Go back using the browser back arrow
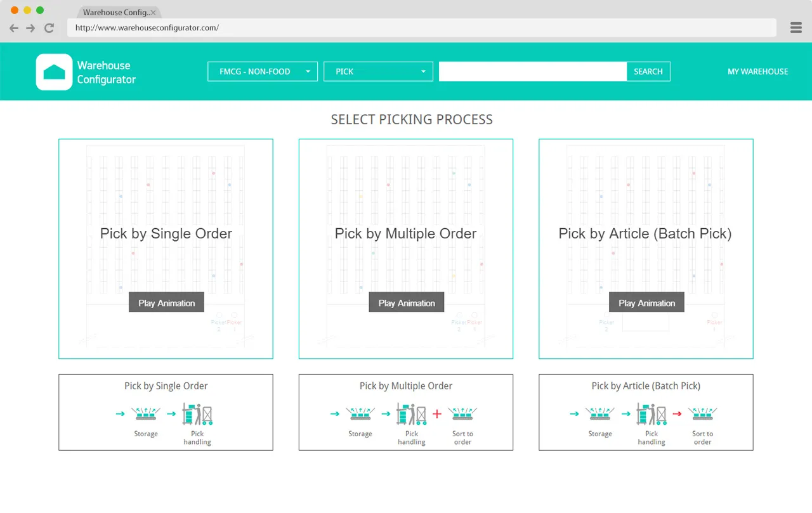 tap(14, 28)
